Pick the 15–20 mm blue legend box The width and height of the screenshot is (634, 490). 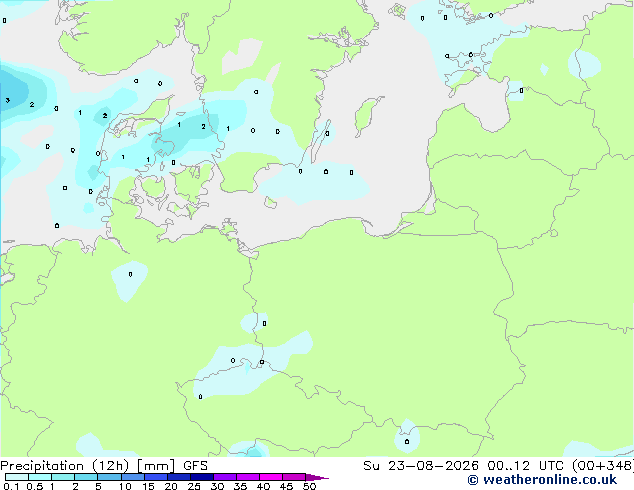[x=156, y=477]
